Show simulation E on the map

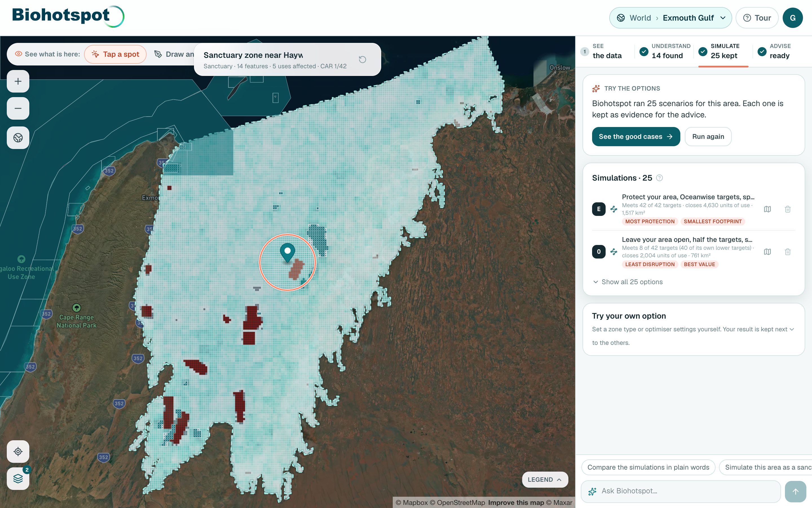click(x=767, y=209)
